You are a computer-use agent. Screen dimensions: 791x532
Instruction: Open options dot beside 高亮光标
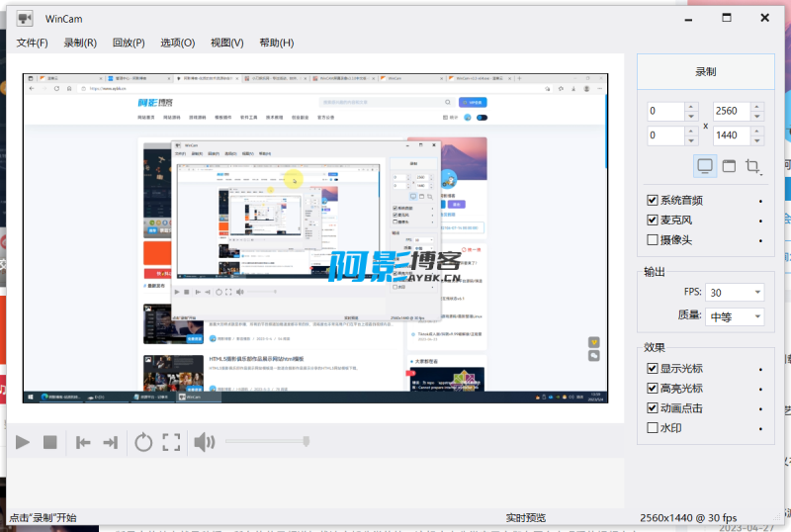tap(760, 390)
